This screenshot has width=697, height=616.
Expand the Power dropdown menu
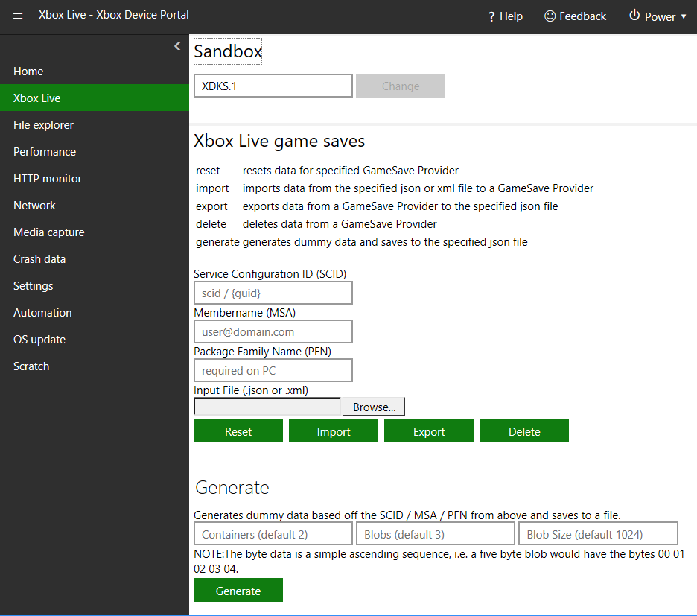point(658,16)
